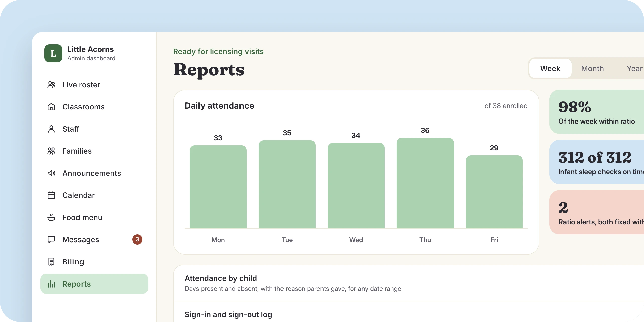
Task: Click the Families group icon
Action: point(51,151)
